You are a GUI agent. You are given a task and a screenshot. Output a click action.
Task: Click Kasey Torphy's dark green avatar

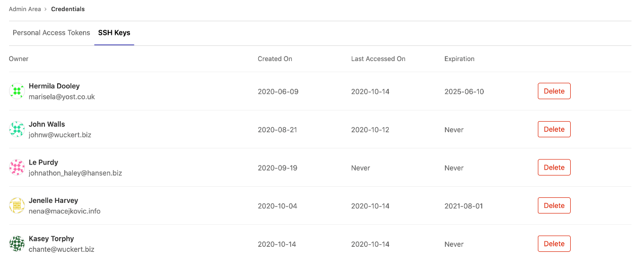click(x=17, y=244)
